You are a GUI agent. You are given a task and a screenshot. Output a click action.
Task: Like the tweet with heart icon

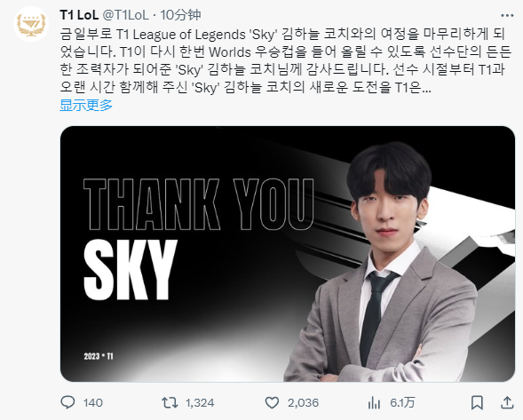pyautogui.click(x=272, y=402)
